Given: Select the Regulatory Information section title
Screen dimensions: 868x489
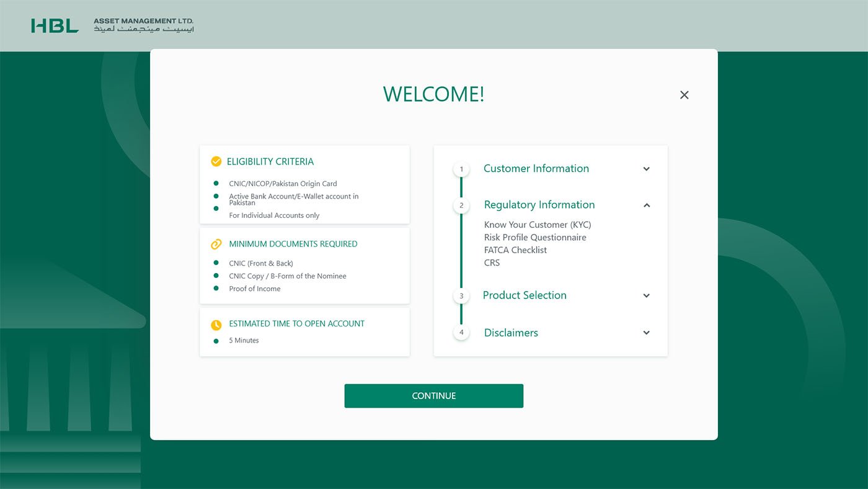Looking at the screenshot, I should pyautogui.click(x=539, y=205).
